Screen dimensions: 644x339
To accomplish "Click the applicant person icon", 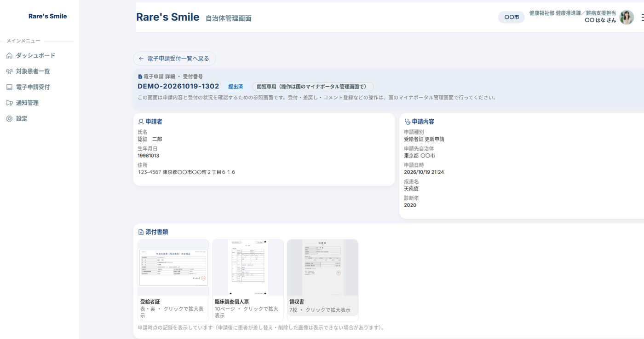I will (141, 122).
